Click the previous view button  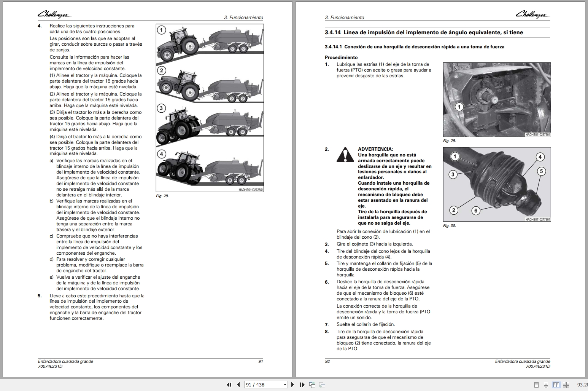pos(312,385)
